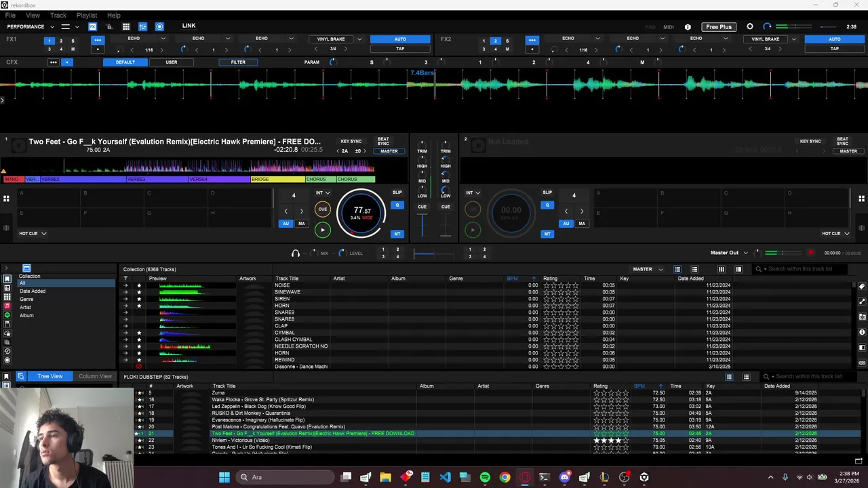Toggle Master Tempo MT on deck 2
Screen dimensions: 868x488
coord(547,234)
